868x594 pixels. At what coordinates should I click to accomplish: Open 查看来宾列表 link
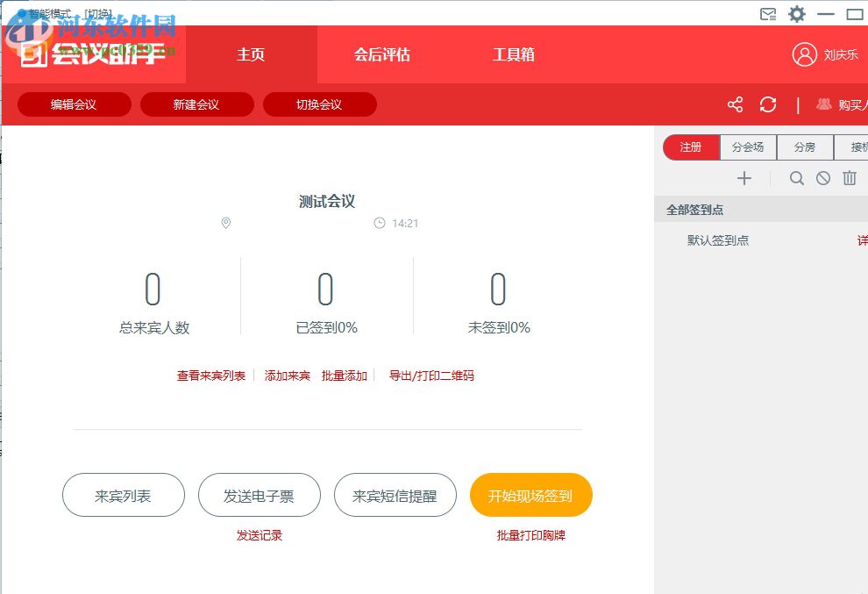pos(210,374)
